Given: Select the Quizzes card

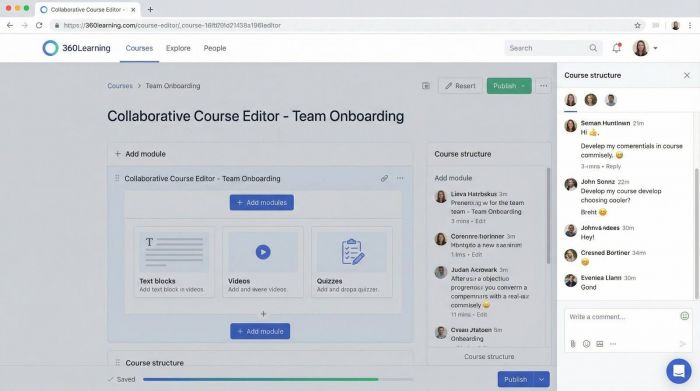Looking at the screenshot, I should tap(352, 262).
